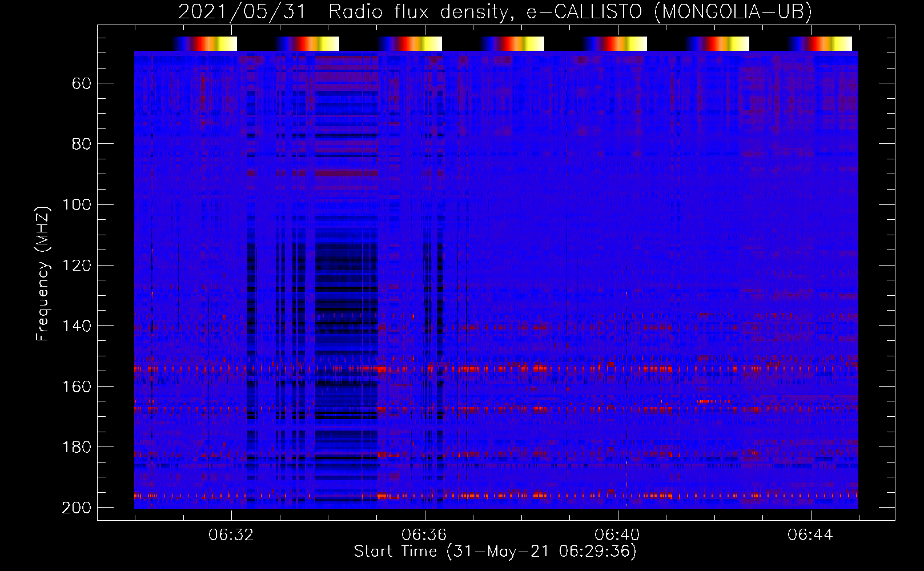Click the "Frequency (MHZ)" axis label

(43, 274)
